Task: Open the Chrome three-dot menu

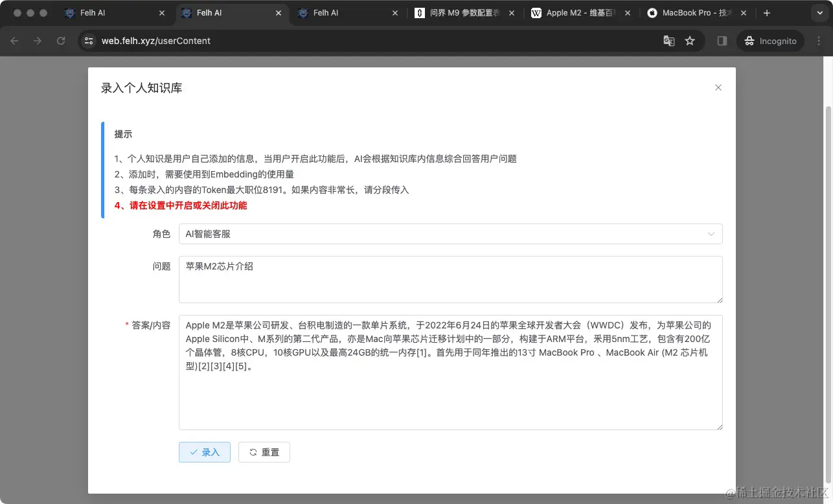Action: click(817, 41)
